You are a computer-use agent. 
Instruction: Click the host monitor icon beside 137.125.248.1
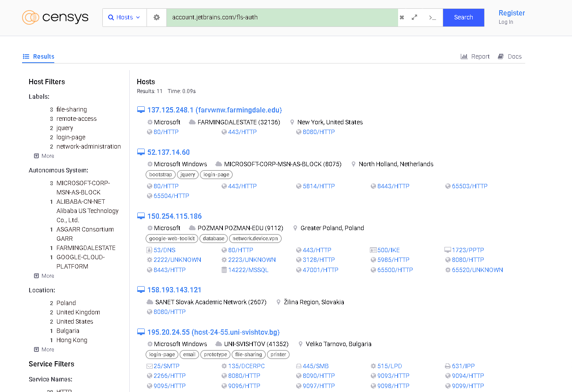141,110
